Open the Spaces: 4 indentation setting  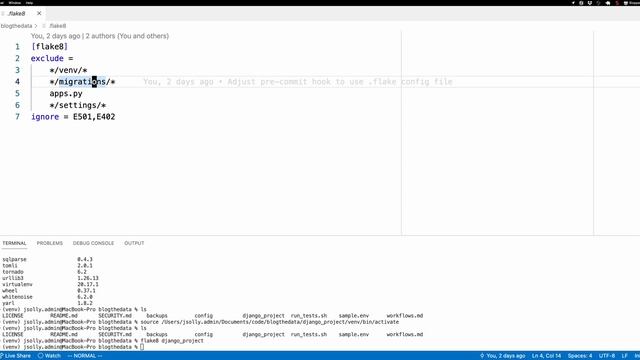pyautogui.click(x=580, y=356)
